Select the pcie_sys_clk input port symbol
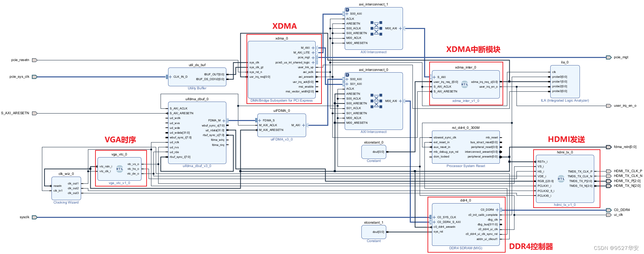Screen dimensions: 644x254 coord(34,77)
